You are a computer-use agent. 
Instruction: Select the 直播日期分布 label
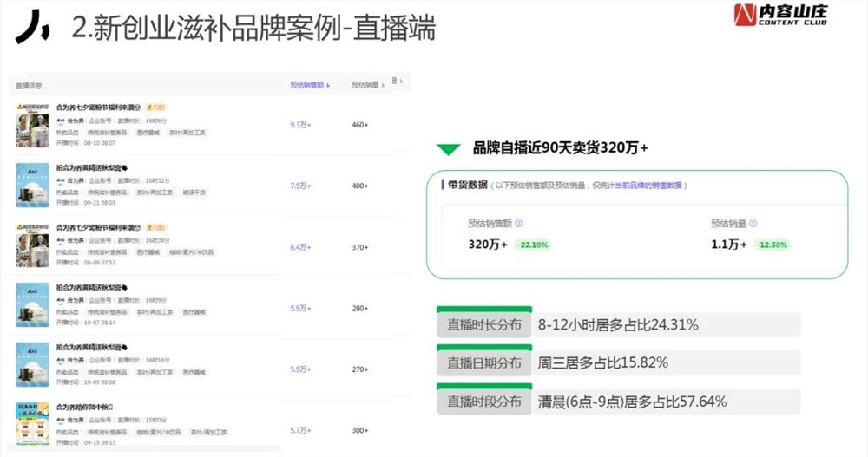click(x=484, y=363)
